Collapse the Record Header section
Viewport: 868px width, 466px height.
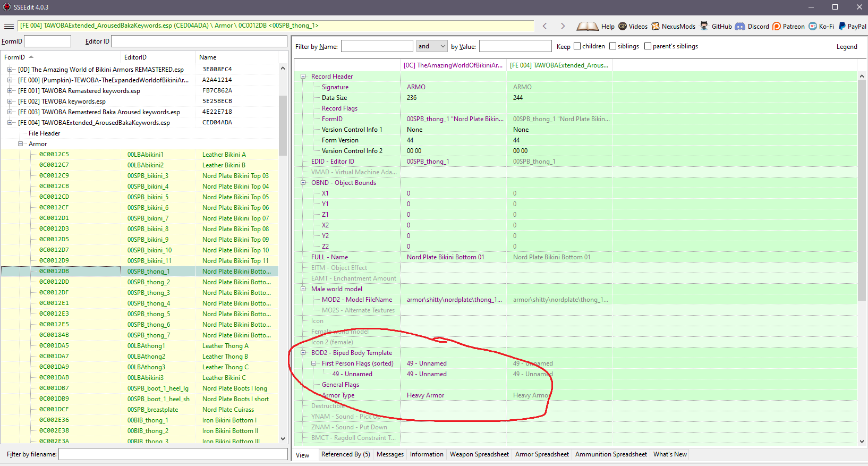point(303,76)
